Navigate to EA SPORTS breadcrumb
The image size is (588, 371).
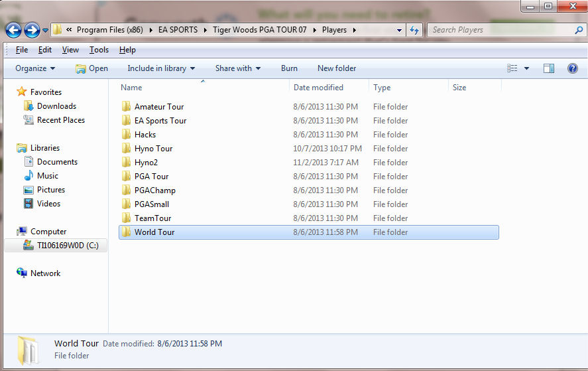(178, 30)
